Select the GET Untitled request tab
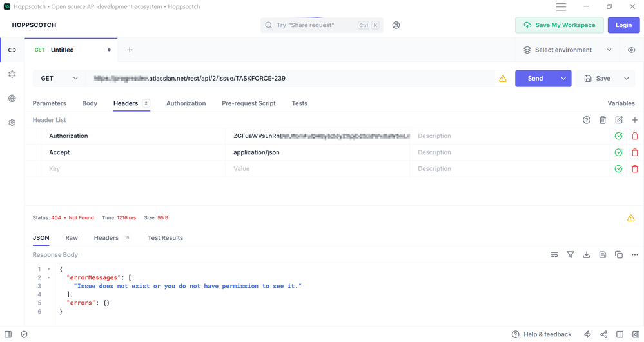 coord(71,50)
